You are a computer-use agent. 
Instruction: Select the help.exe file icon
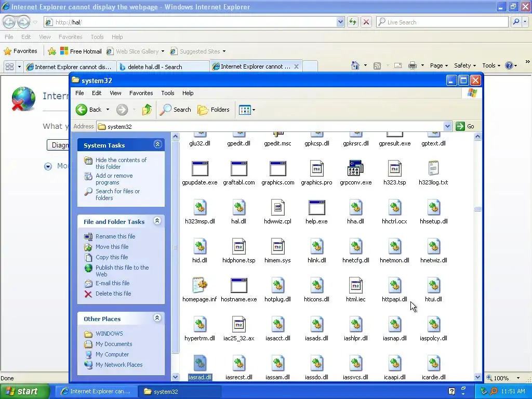coord(316,208)
